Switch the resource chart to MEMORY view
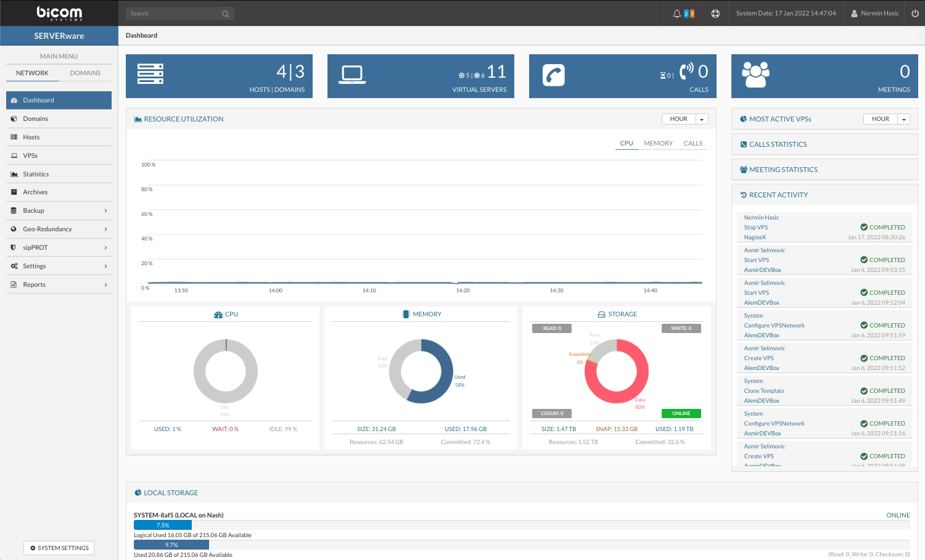The image size is (925, 560). coord(658,142)
